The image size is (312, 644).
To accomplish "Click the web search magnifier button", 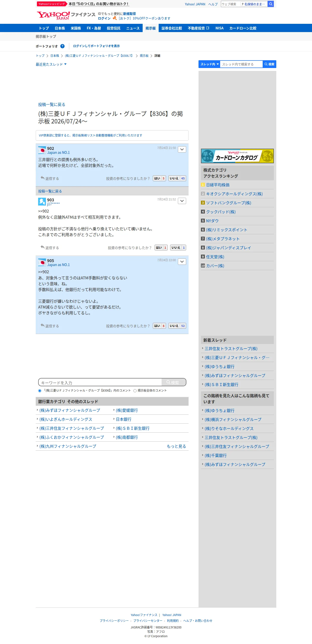I will click(x=270, y=4).
